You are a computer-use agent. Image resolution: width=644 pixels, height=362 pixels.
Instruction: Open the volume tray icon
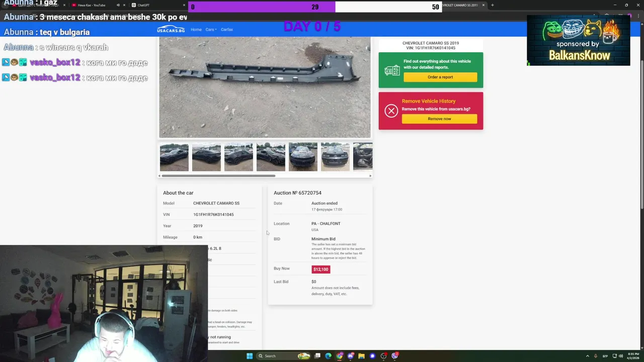pyautogui.click(x=620, y=356)
